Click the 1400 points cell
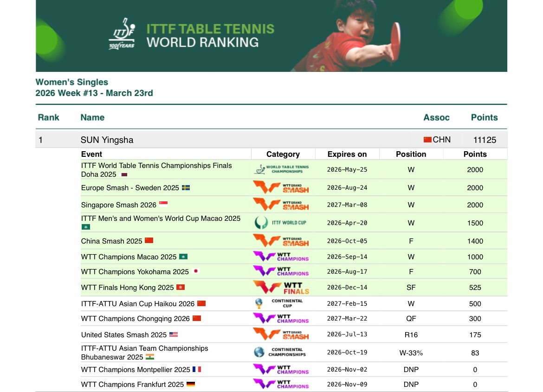This screenshot has height=392, width=543. click(x=475, y=241)
